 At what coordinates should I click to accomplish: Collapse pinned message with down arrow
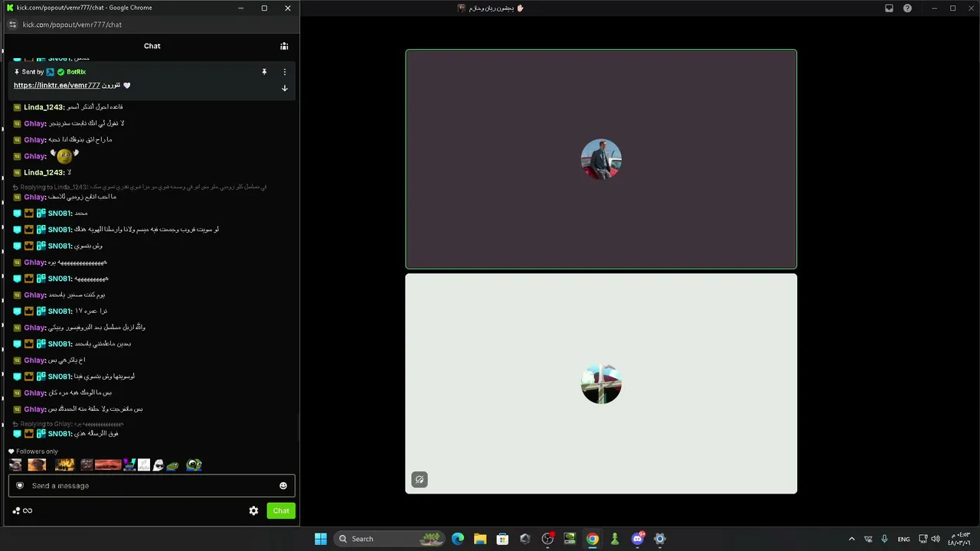[285, 88]
